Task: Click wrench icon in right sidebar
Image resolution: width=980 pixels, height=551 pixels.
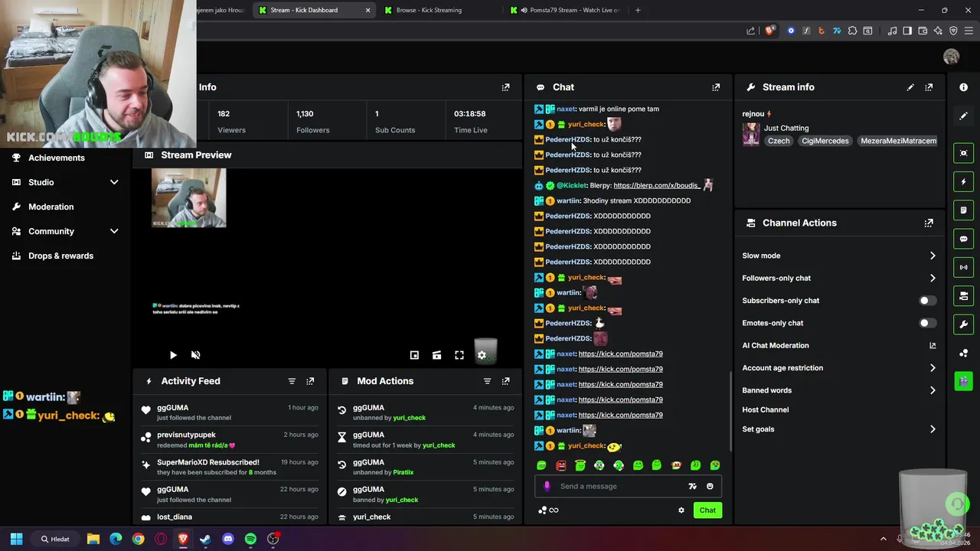Action: [963, 324]
